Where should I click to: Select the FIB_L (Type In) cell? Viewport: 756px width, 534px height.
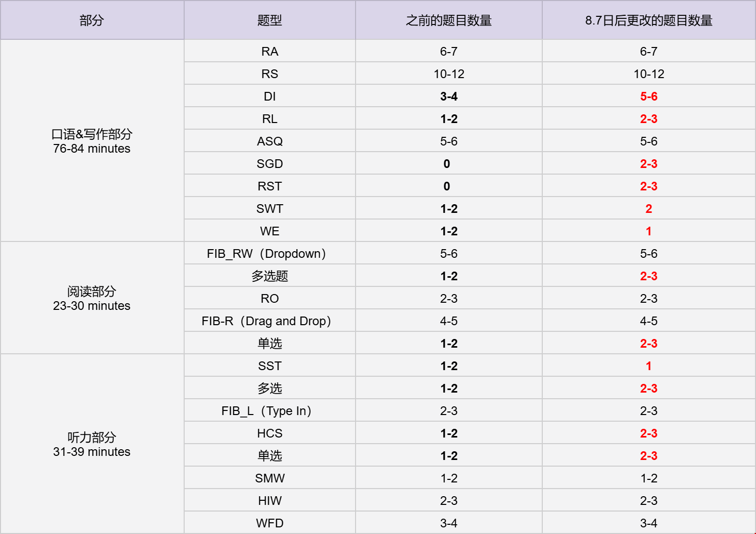coord(266,411)
